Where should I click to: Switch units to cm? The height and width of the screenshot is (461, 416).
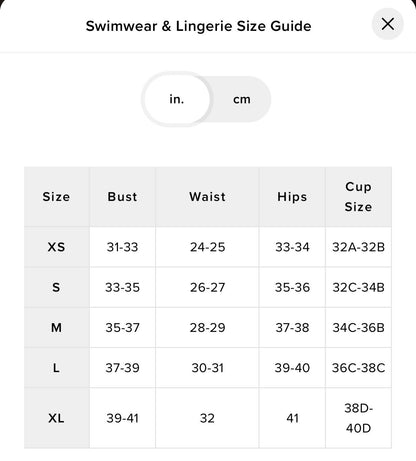pos(242,99)
